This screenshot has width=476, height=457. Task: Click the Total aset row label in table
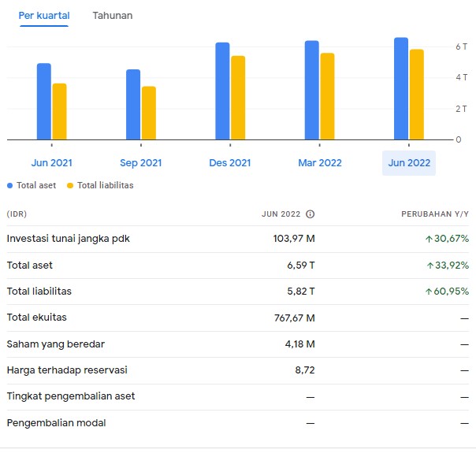pyautogui.click(x=30, y=266)
